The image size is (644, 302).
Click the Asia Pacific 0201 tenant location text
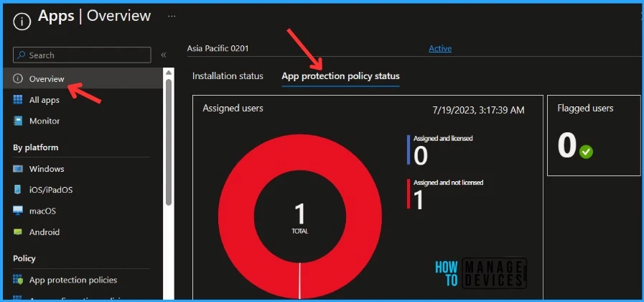[218, 49]
